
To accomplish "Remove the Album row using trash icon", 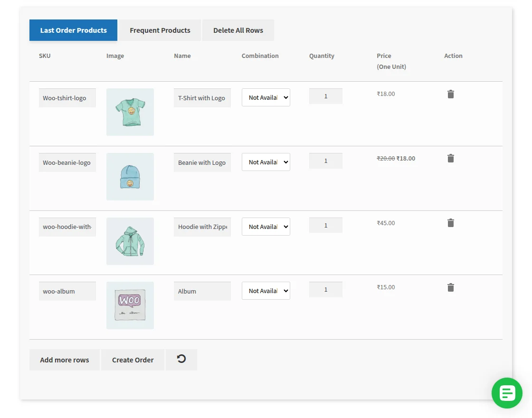I will point(450,287).
